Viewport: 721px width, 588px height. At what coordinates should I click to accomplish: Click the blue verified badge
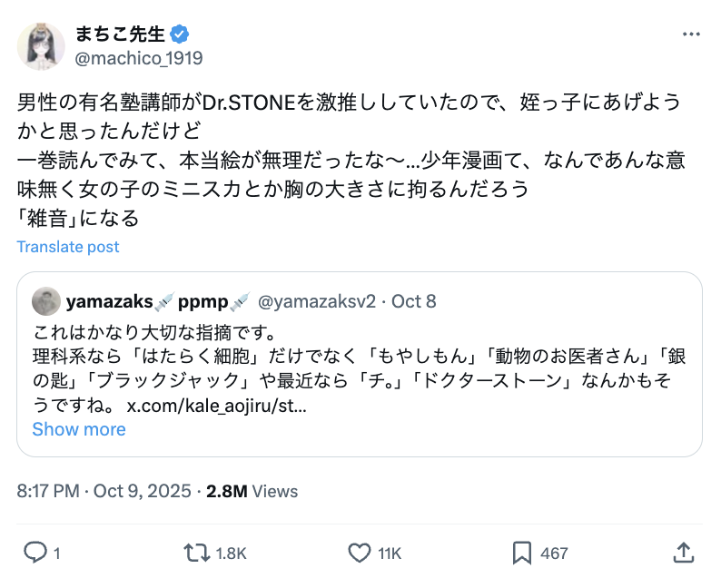click(180, 34)
